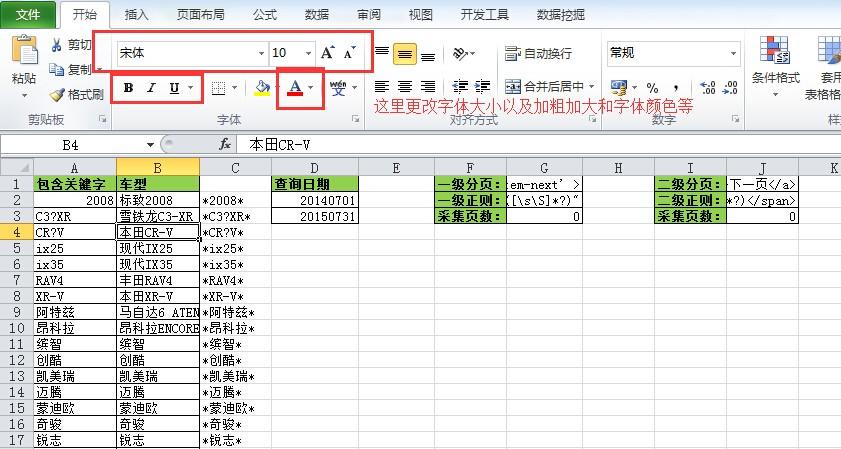Click the accounting currency format icon
This screenshot has height=449, width=841.
(x=619, y=87)
